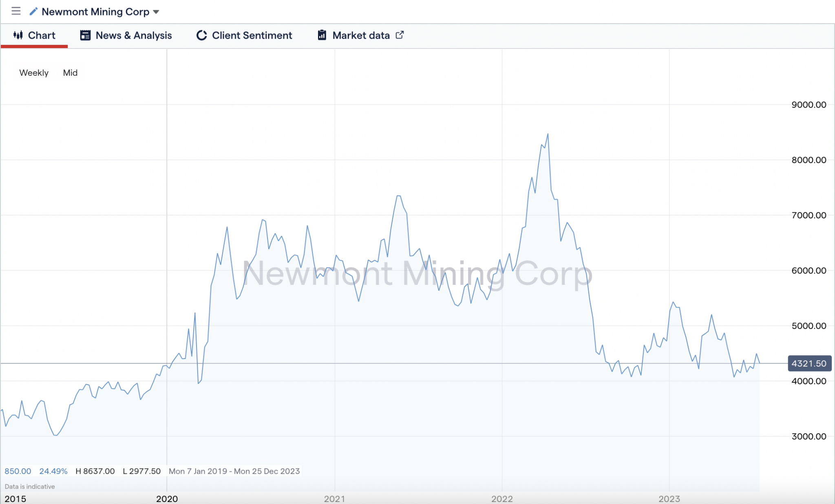Image resolution: width=835 pixels, height=504 pixels.
Task: Open the Weekly timeframe selector
Action: click(x=34, y=73)
